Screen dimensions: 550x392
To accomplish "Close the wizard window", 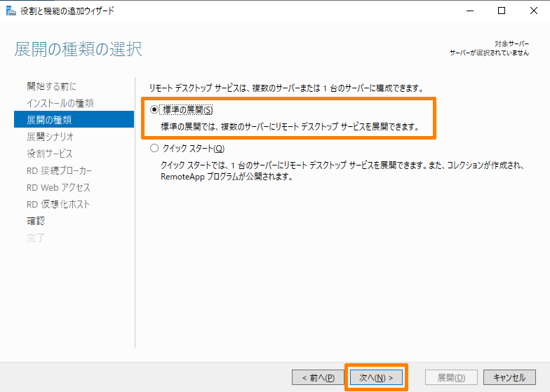I will [x=533, y=11].
